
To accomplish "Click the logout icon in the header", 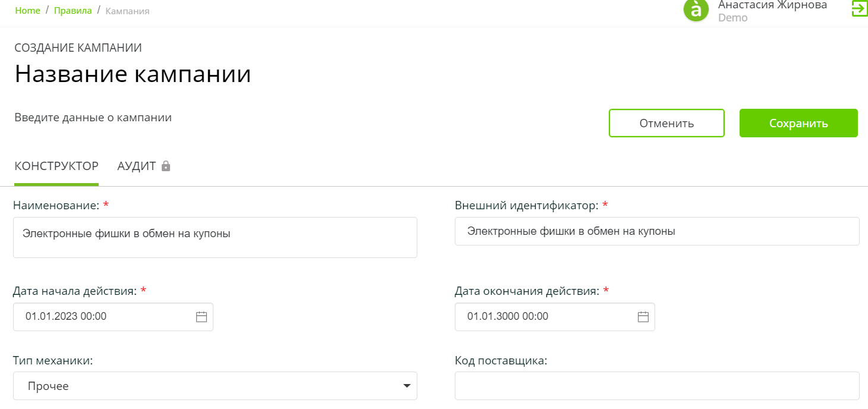I will 859,8.
